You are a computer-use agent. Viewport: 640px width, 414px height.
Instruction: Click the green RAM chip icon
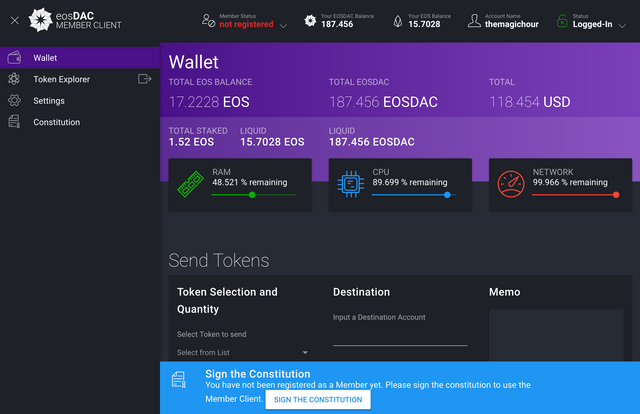click(x=190, y=184)
